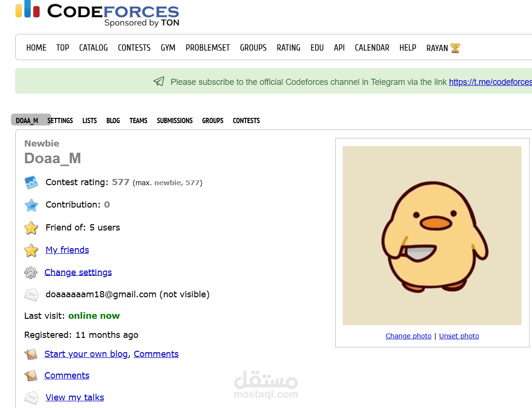The image size is (532, 408).
Task: Click the 'online now' status text
Action: (x=94, y=316)
